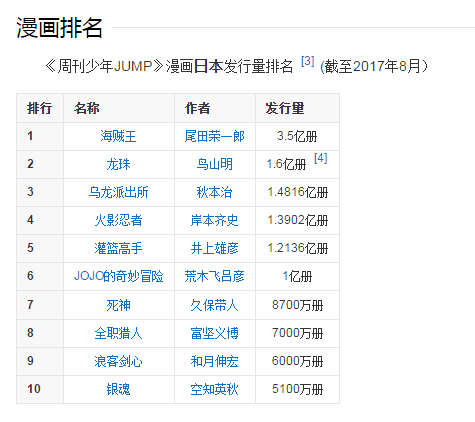
Task: Click the 截至2017年8月 caption text
Action: point(374,66)
